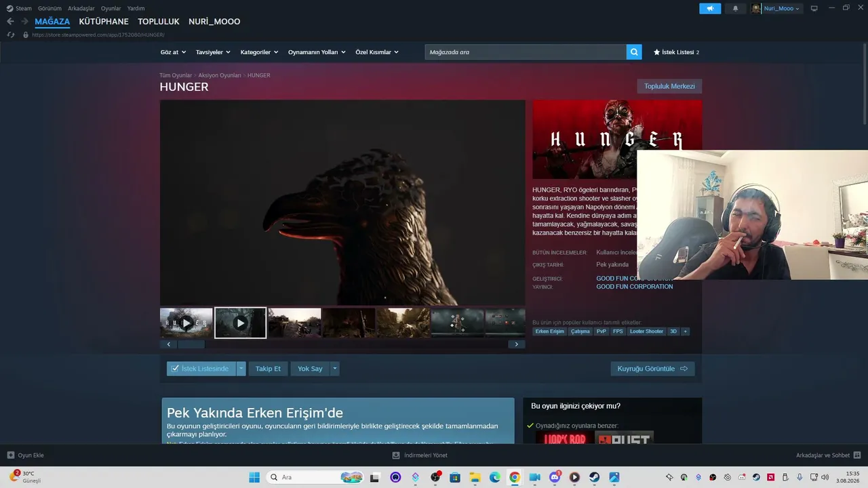This screenshot has width=868, height=488.
Task: Open the Tüm Oyunlar breadcrumb link
Action: click(x=176, y=75)
